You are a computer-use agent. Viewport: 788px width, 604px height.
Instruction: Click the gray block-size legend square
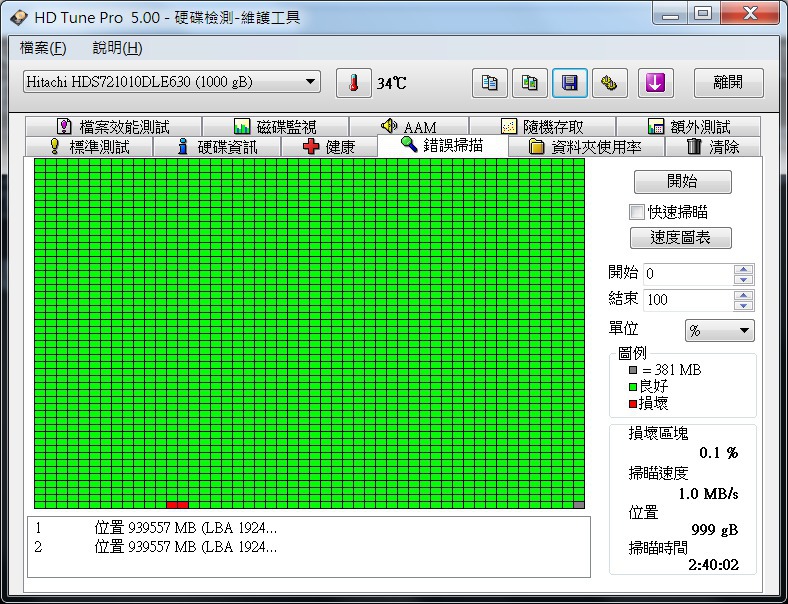633,370
